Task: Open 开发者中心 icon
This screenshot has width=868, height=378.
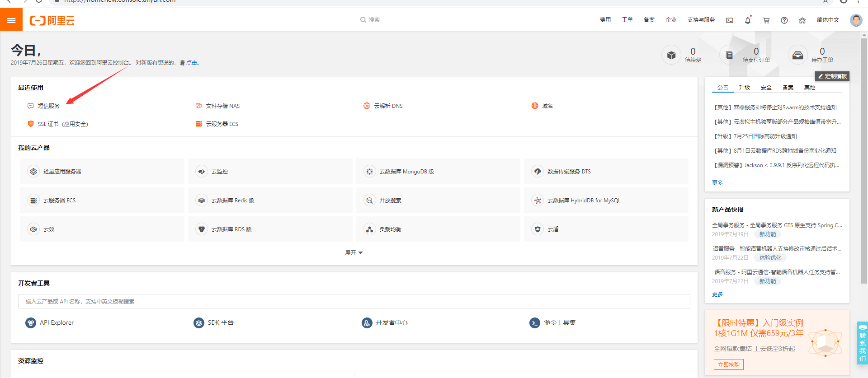Action: pyautogui.click(x=367, y=323)
